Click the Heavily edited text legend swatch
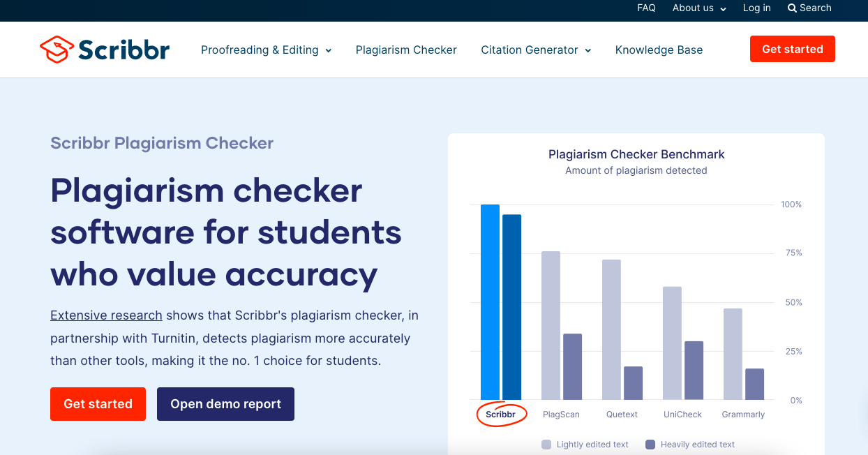The width and height of the screenshot is (868, 455). point(650,445)
